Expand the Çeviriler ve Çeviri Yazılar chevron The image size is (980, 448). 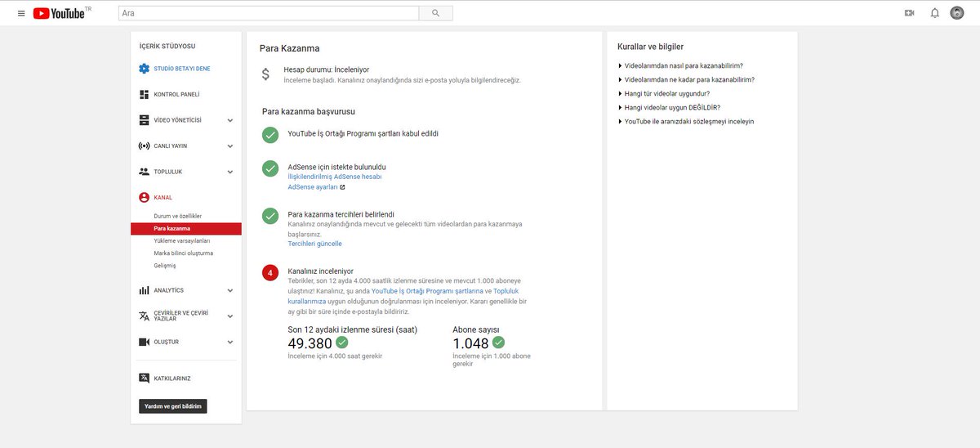(x=230, y=316)
